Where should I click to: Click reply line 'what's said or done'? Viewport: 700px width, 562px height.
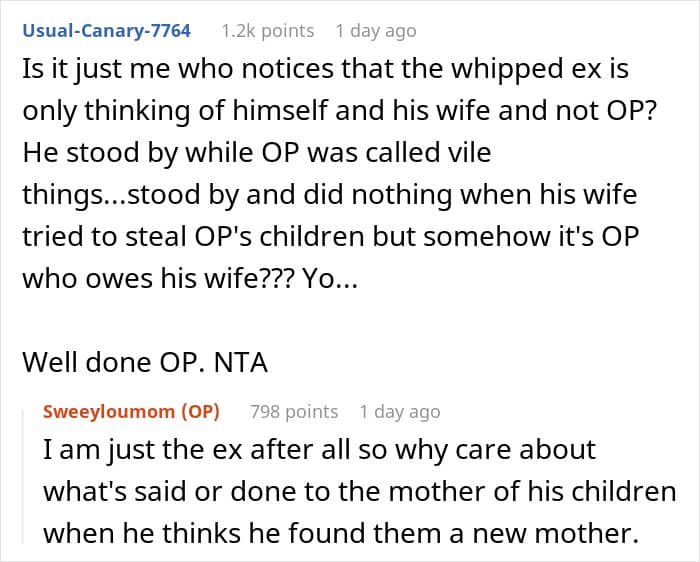click(x=359, y=491)
